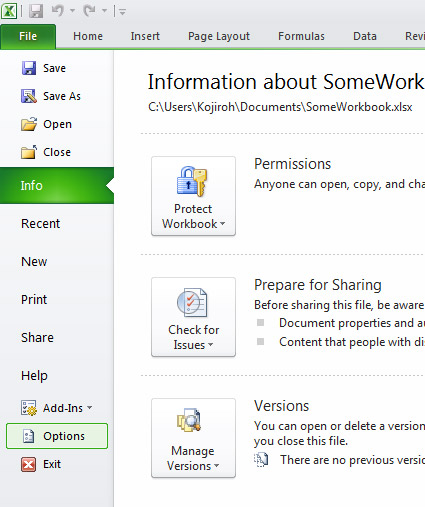Open the Manage Versions dropdown button
The image size is (425, 507).
[193, 438]
